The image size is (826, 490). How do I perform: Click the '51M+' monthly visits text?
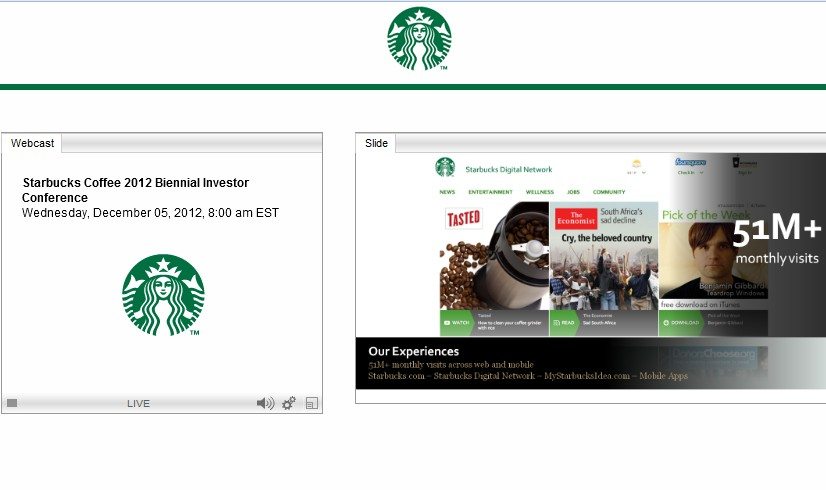click(776, 230)
